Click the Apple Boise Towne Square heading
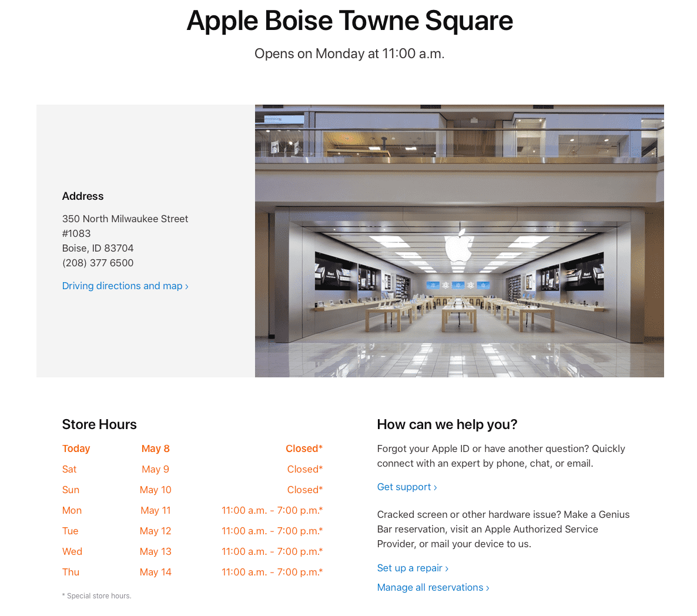 (x=349, y=21)
